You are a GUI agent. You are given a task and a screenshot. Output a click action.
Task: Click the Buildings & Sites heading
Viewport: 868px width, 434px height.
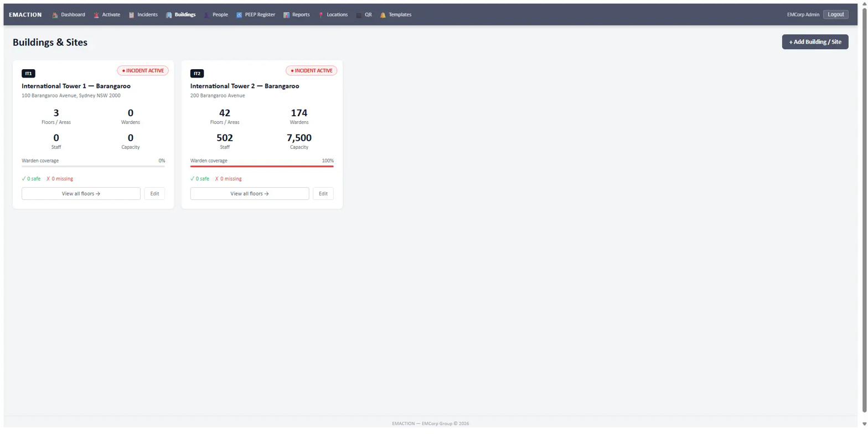click(x=50, y=43)
